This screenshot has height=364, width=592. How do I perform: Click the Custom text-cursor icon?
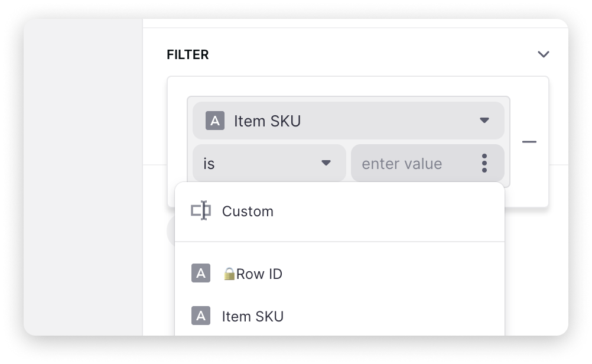coord(201,211)
